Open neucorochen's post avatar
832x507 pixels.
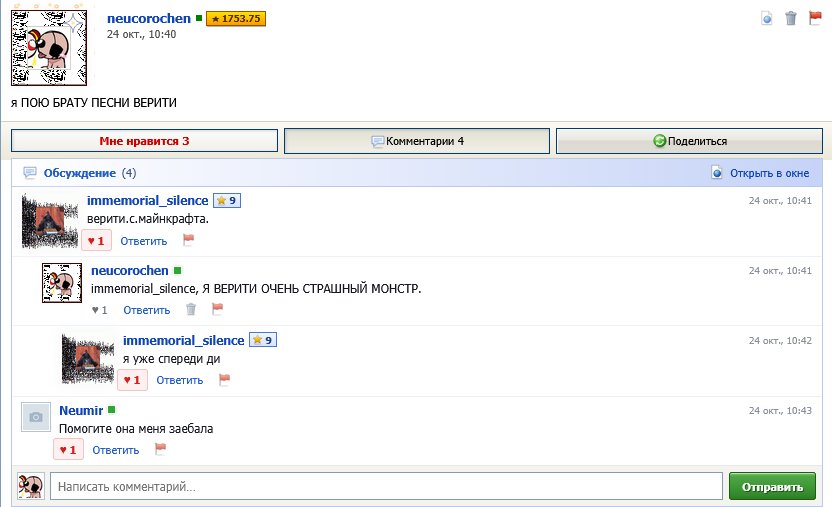pyautogui.click(x=49, y=48)
